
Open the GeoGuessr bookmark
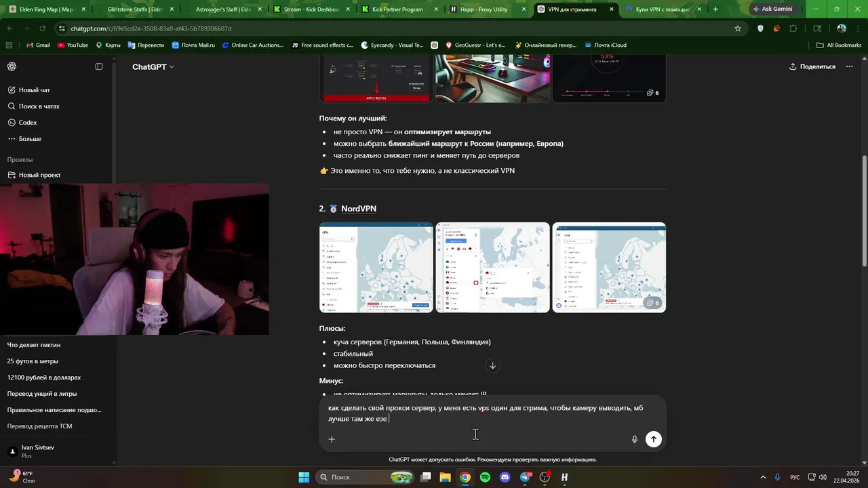(475, 45)
